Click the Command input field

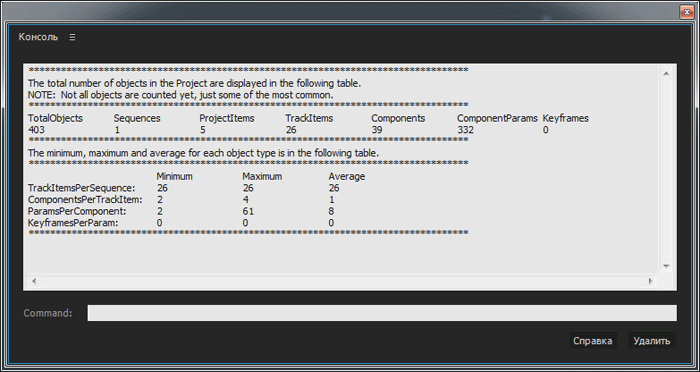[382, 313]
